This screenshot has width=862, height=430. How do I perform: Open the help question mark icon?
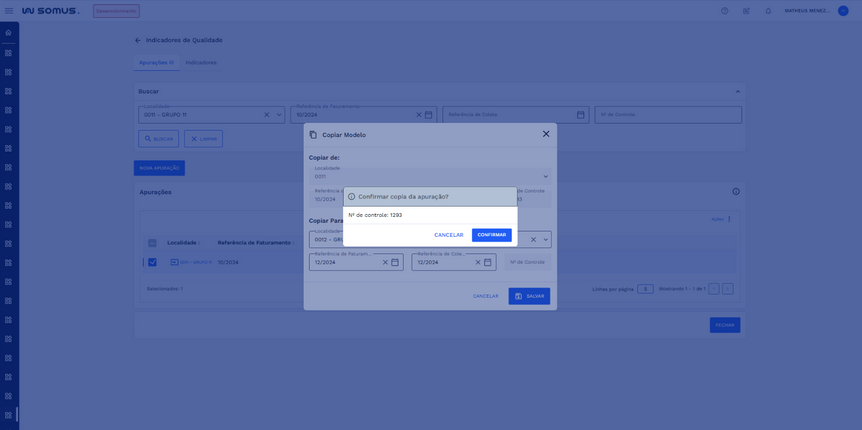724,11
